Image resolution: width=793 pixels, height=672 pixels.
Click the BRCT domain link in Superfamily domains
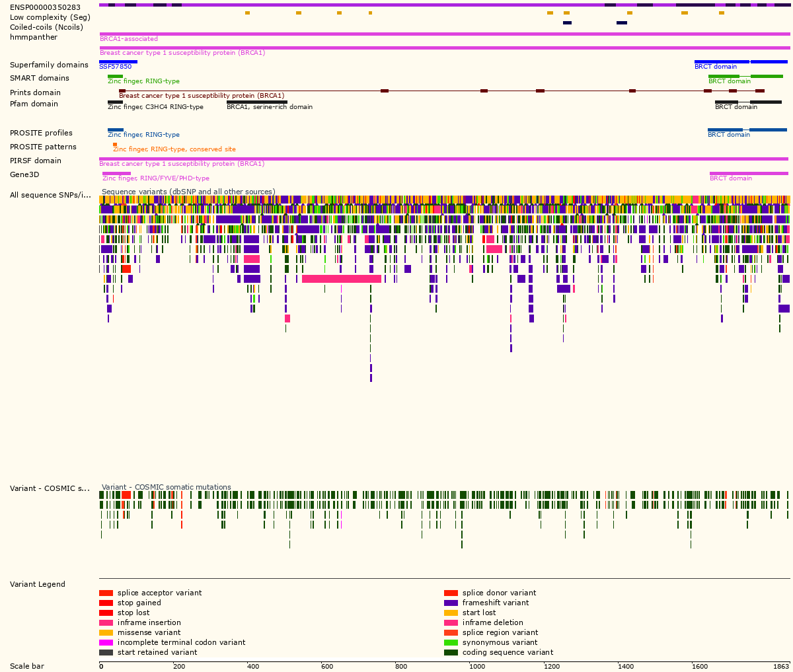(x=716, y=66)
